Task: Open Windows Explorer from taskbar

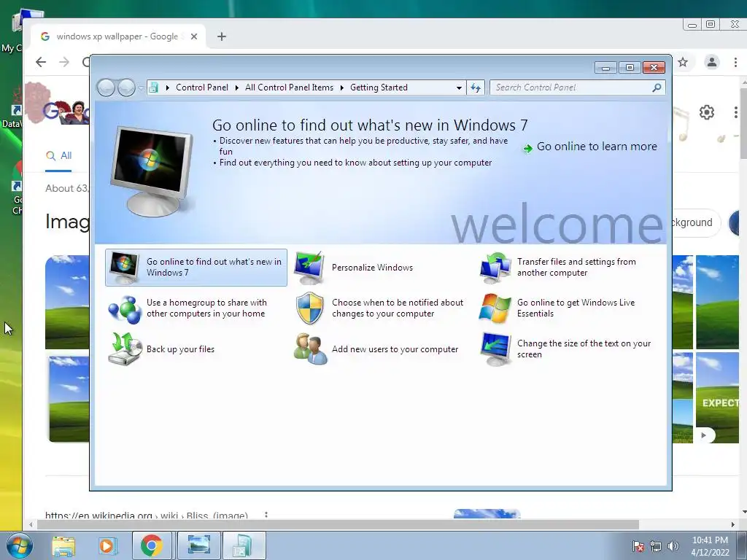Action: pyautogui.click(x=63, y=546)
